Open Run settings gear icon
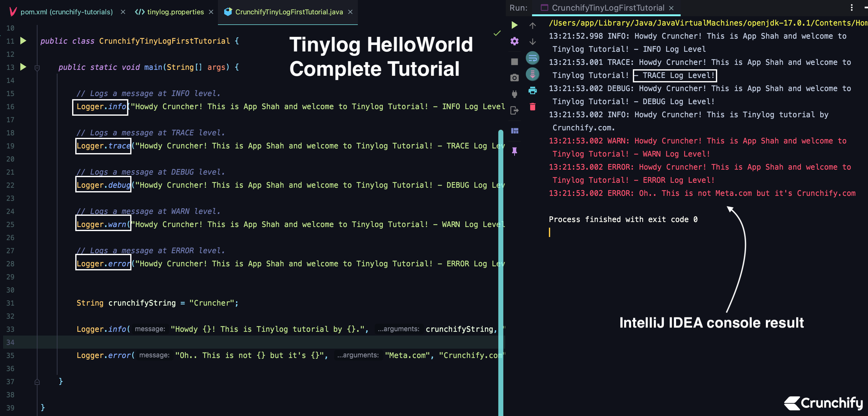Screen dimensions: 868x416 pyautogui.click(x=514, y=41)
